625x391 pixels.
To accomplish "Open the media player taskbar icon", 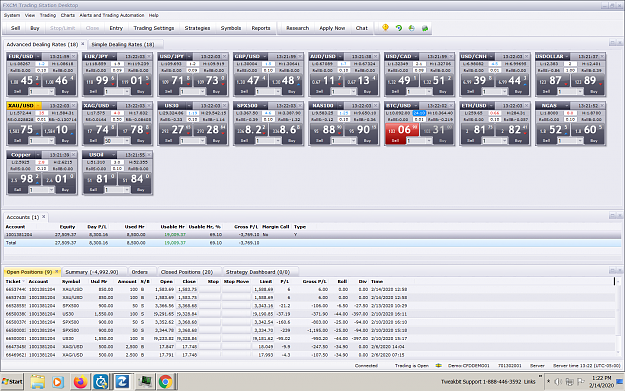I will [x=57, y=382].
